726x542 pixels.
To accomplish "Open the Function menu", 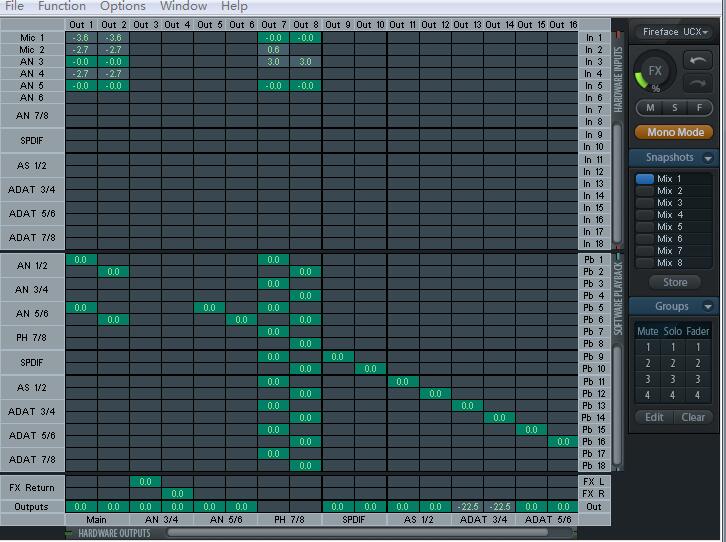I will (62, 6).
